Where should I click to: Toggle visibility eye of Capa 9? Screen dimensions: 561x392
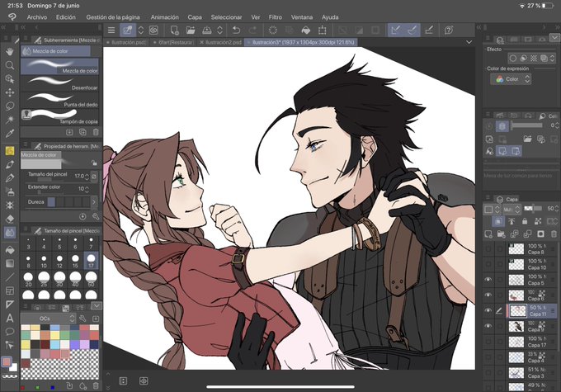[x=488, y=326]
